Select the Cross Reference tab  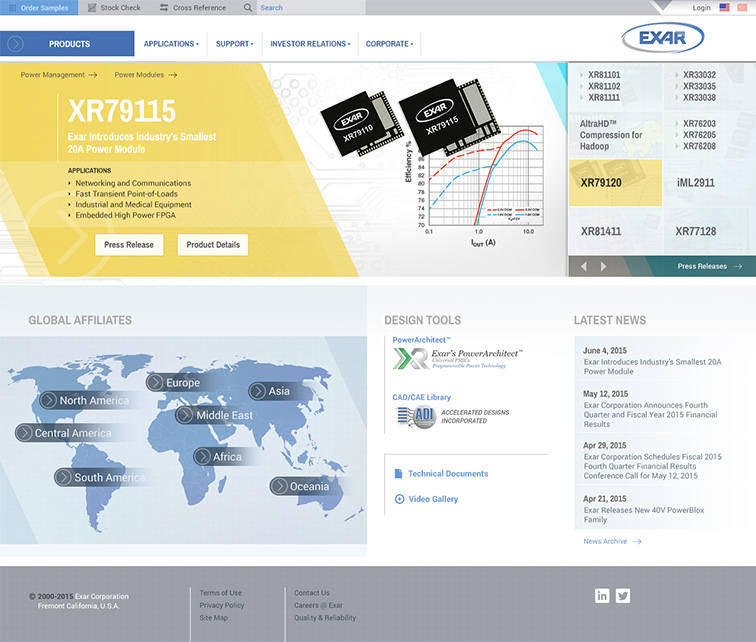(x=193, y=8)
